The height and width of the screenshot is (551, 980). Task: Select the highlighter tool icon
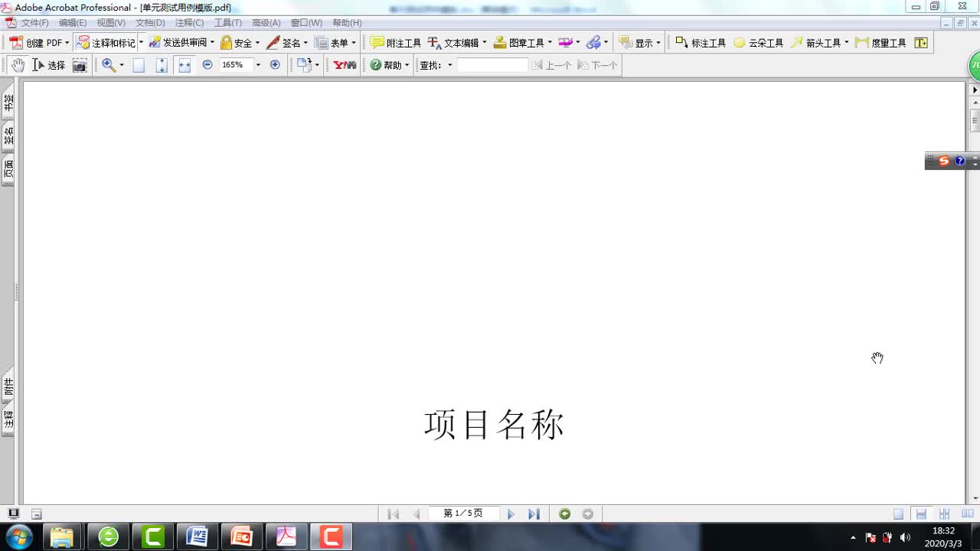tap(565, 43)
